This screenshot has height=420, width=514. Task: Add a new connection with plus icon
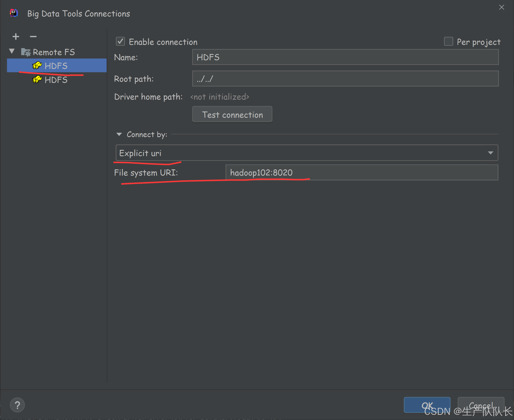click(16, 37)
